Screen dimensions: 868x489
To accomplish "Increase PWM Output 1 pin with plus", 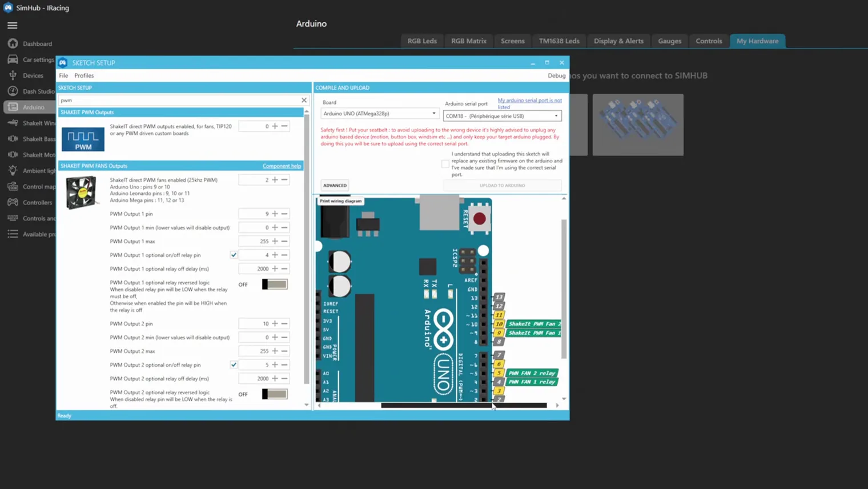I will [x=275, y=214].
